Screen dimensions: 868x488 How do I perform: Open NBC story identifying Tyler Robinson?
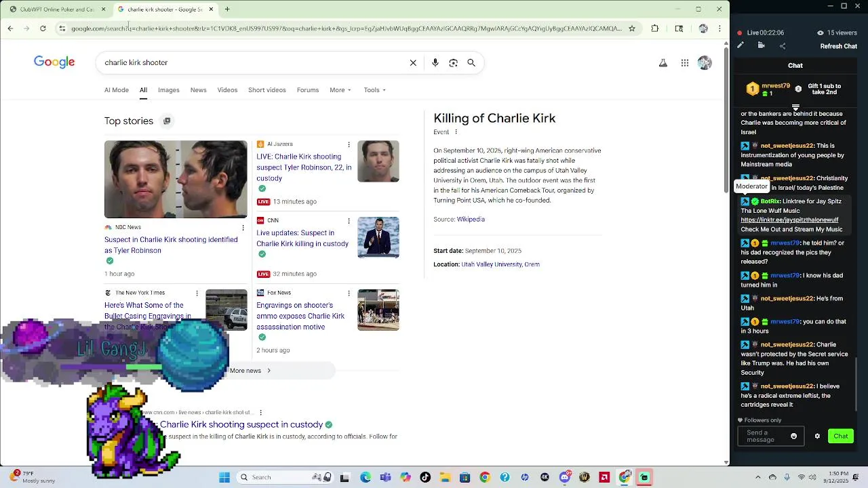coord(171,245)
